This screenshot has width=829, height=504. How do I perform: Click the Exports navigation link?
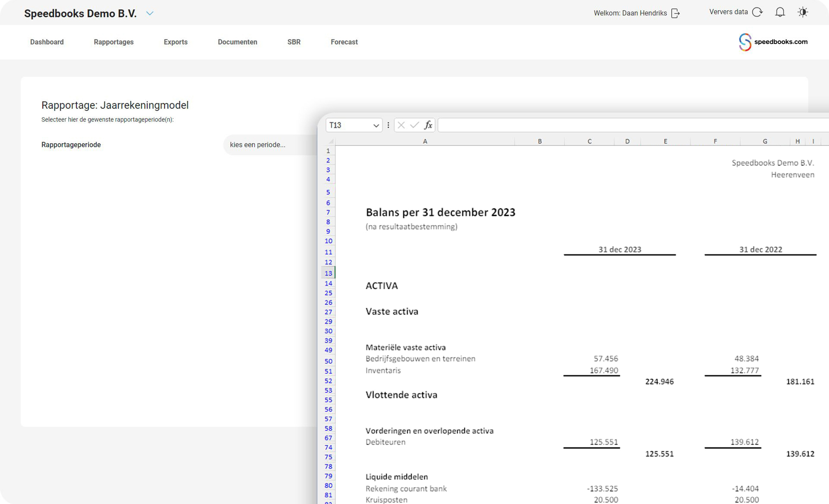(176, 42)
